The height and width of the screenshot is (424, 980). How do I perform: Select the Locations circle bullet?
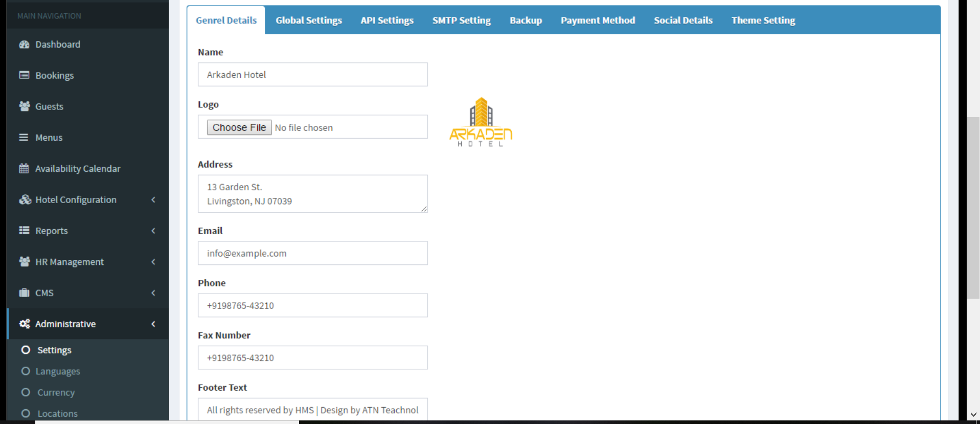26,413
